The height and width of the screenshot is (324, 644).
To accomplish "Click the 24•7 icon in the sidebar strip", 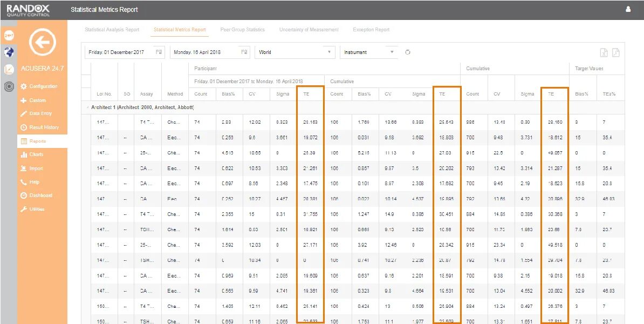I will (x=8, y=36).
